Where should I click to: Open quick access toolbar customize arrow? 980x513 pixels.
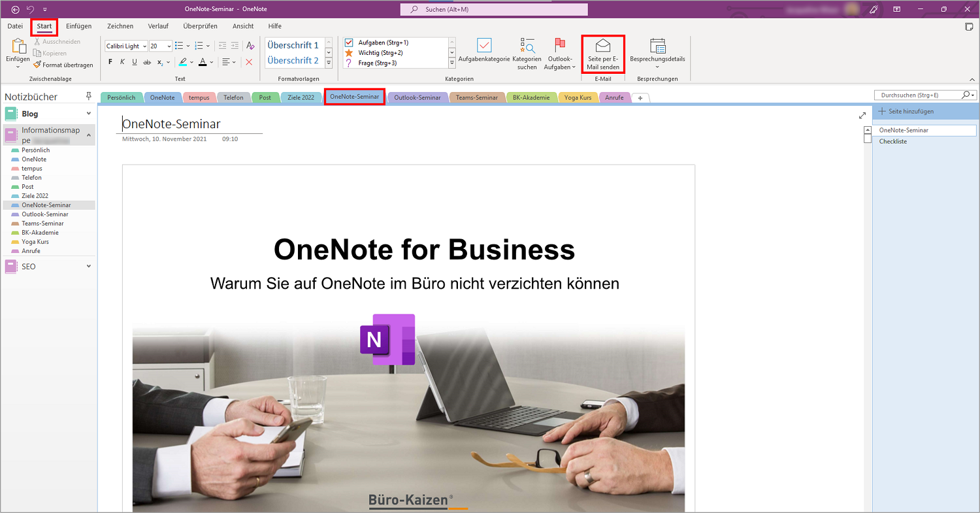point(44,9)
